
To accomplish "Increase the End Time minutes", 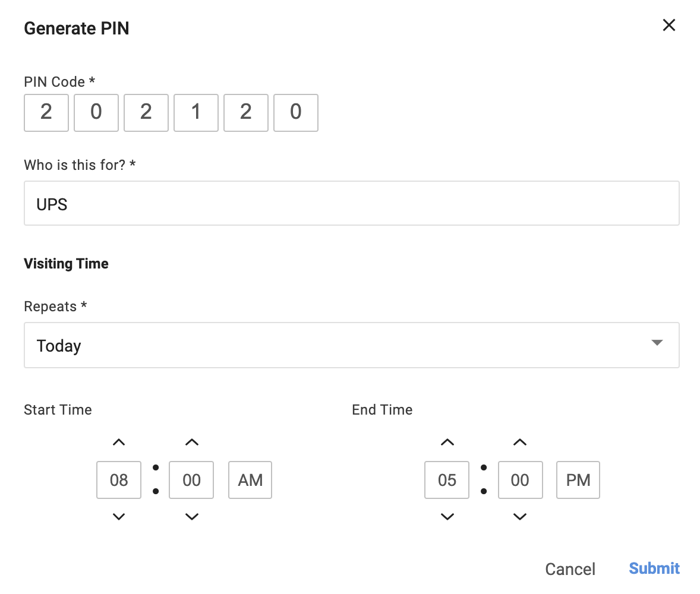I will (520, 442).
